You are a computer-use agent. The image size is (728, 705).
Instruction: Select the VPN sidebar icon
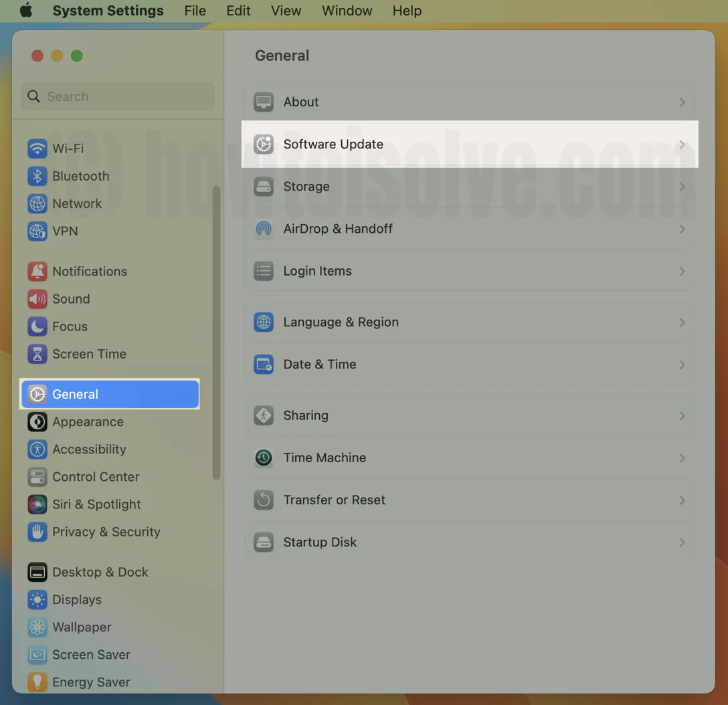click(x=37, y=231)
